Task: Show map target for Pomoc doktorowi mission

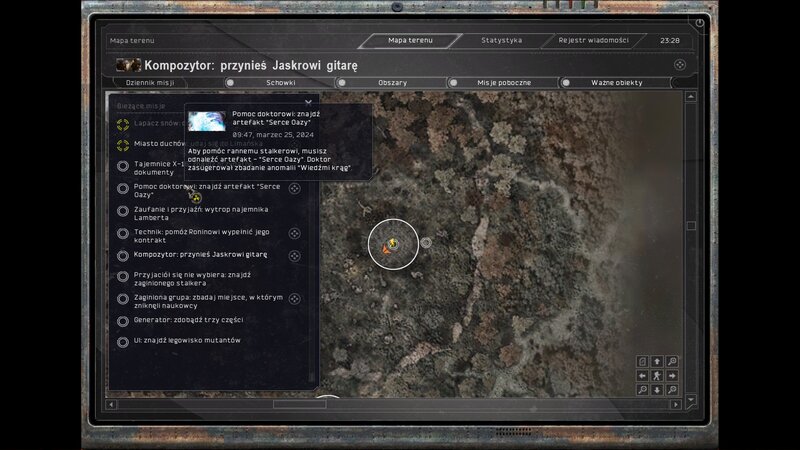Action: pyautogui.click(x=294, y=188)
